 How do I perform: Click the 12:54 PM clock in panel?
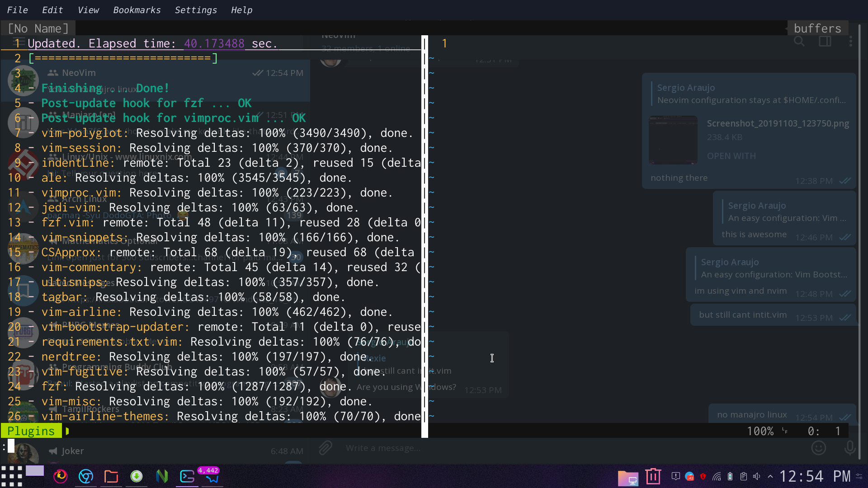[x=815, y=476]
